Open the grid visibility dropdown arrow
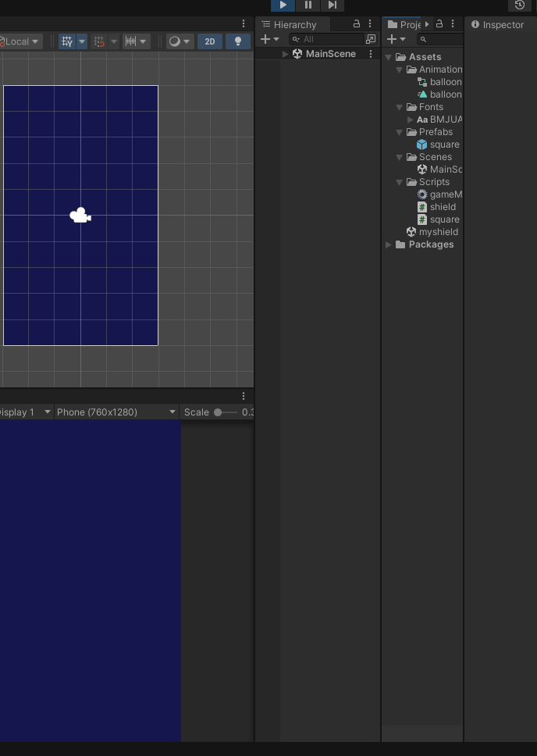The image size is (537, 756). click(x=82, y=41)
